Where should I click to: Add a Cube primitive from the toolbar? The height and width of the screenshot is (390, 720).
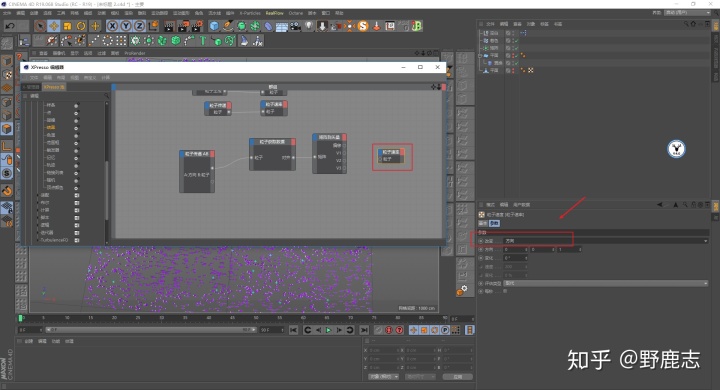tap(214, 26)
